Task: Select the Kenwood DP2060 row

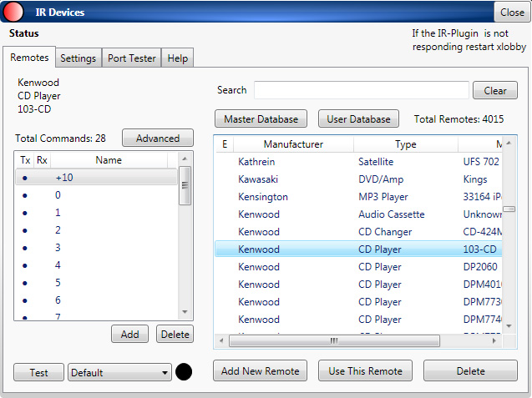Action: (358, 267)
